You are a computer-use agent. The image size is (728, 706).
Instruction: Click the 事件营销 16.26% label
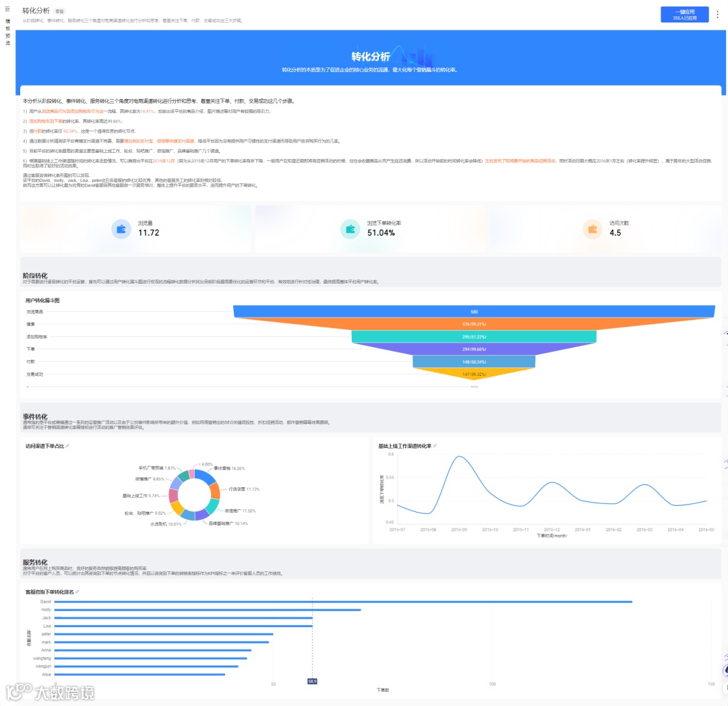[229, 468]
